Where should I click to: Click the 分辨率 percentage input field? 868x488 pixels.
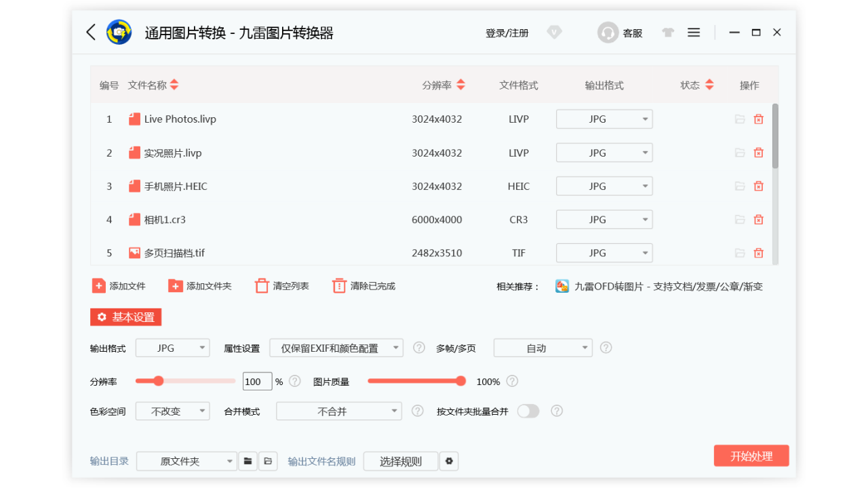point(257,382)
